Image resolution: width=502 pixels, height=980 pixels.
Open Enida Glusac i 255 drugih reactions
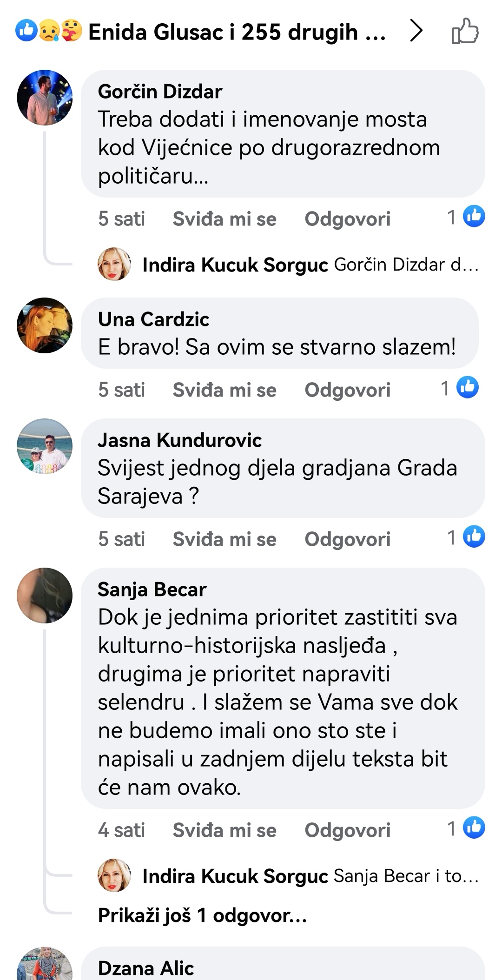237,32
